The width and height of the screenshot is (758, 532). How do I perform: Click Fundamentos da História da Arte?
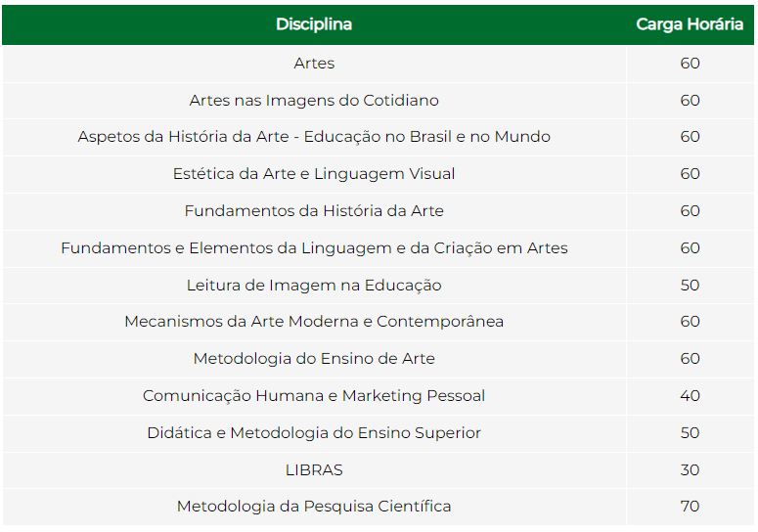[314, 211]
